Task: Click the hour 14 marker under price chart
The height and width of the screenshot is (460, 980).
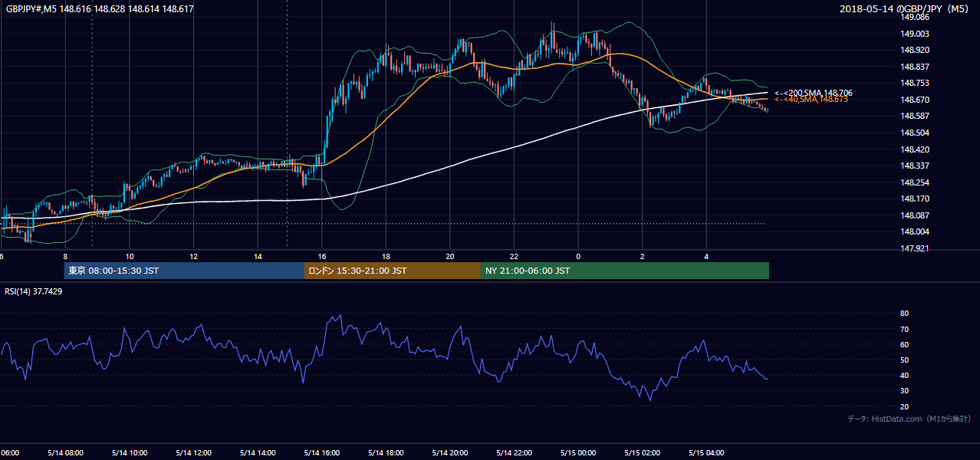Action: pyautogui.click(x=258, y=256)
